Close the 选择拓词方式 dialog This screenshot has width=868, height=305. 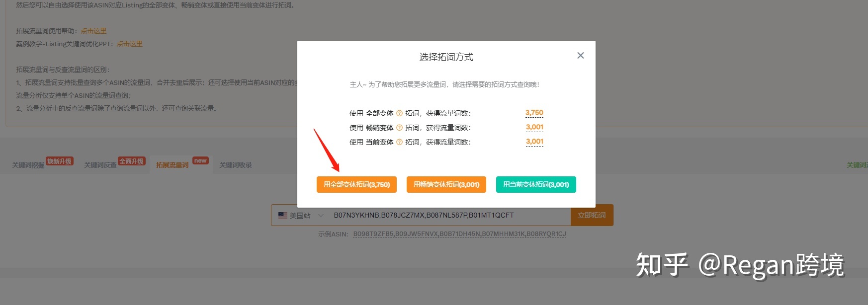tap(580, 56)
